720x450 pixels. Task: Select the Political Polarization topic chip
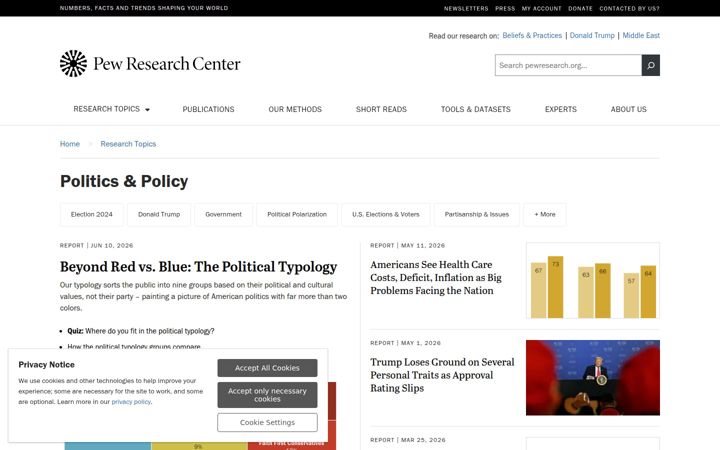(297, 214)
